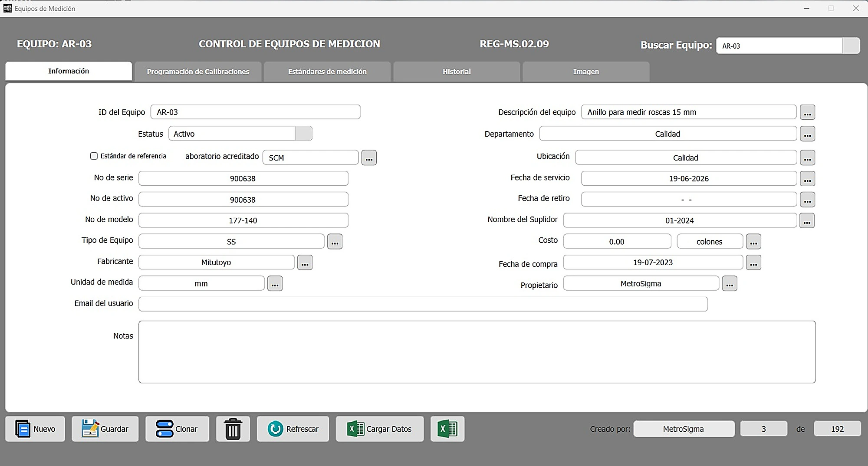Open the Historial tab
868x466 pixels.
tap(457, 72)
